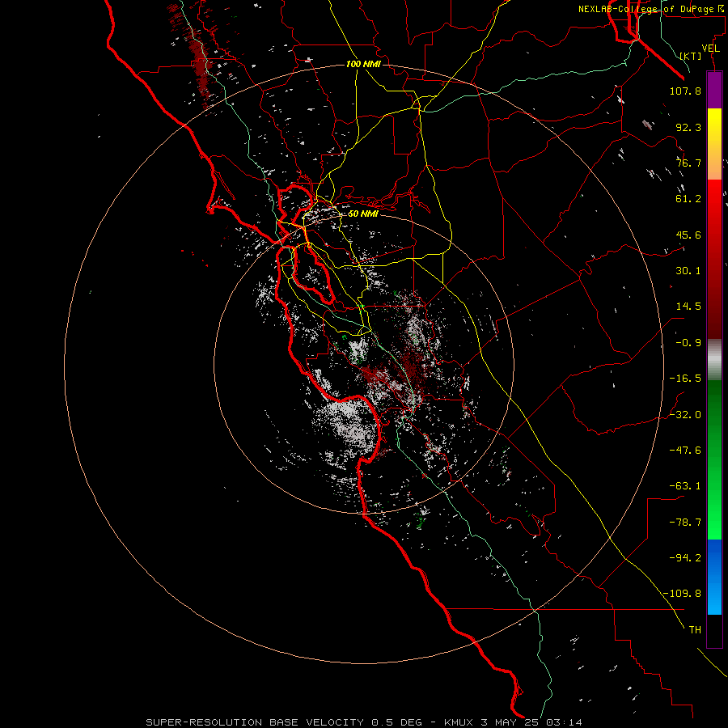Click the -94.2 velocity scale value
This screenshot has height=728, width=728.
pos(685,558)
